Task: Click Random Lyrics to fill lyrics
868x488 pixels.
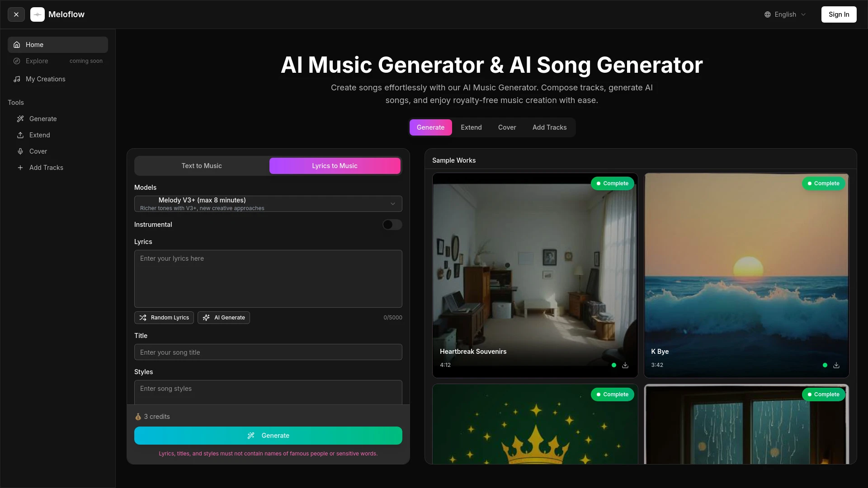Action: point(164,317)
